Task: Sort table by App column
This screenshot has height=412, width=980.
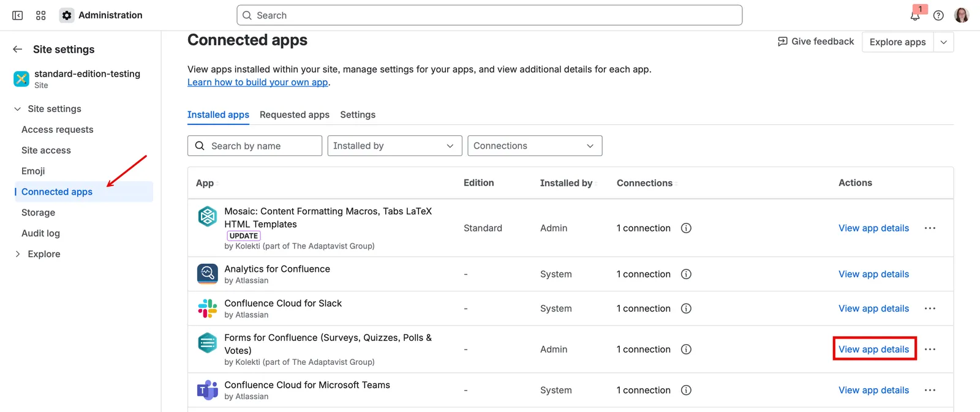Action: click(x=207, y=183)
